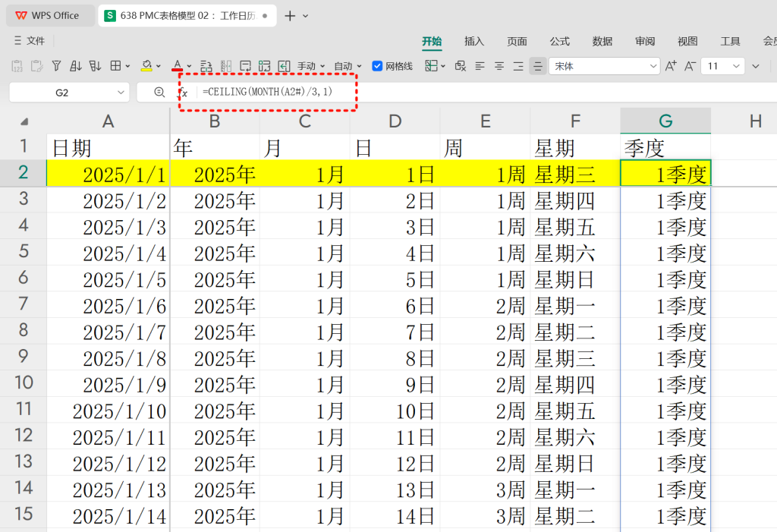
Task: Click the red font color A
Action: click(178, 66)
